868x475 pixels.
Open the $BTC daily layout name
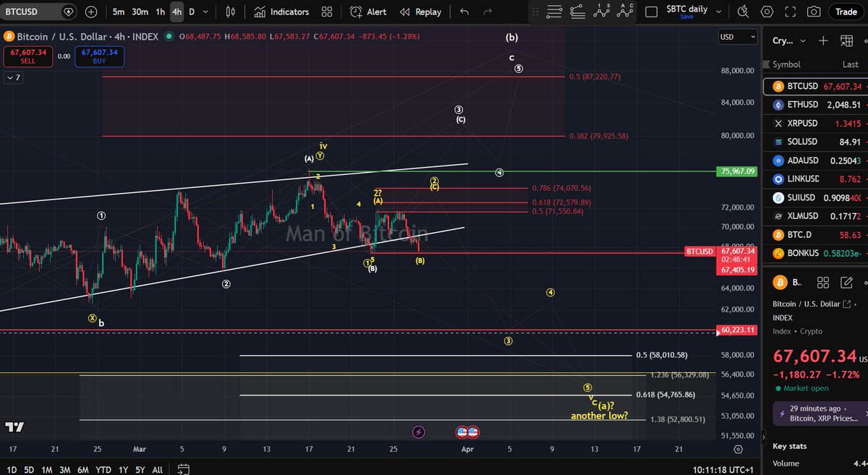(687, 9)
